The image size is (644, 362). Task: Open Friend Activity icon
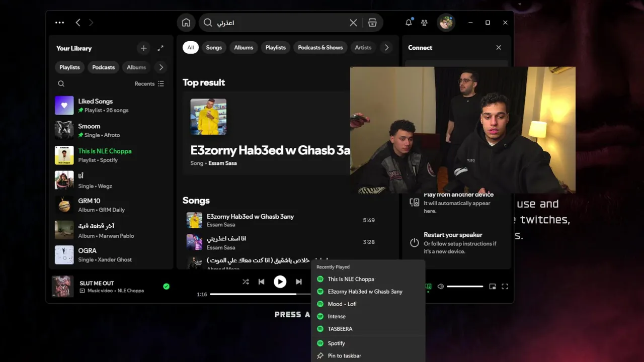424,23
